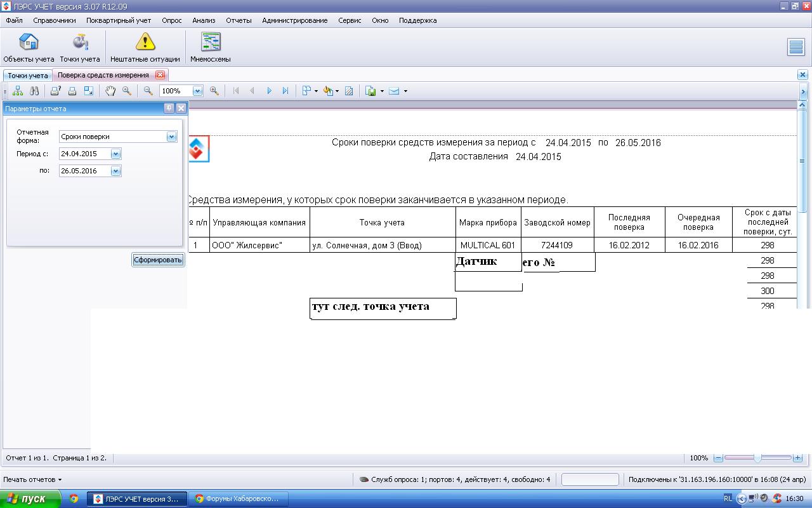Open the 100% zoom dropdown
Image resolution: width=812 pixels, height=508 pixels.
[x=197, y=91]
